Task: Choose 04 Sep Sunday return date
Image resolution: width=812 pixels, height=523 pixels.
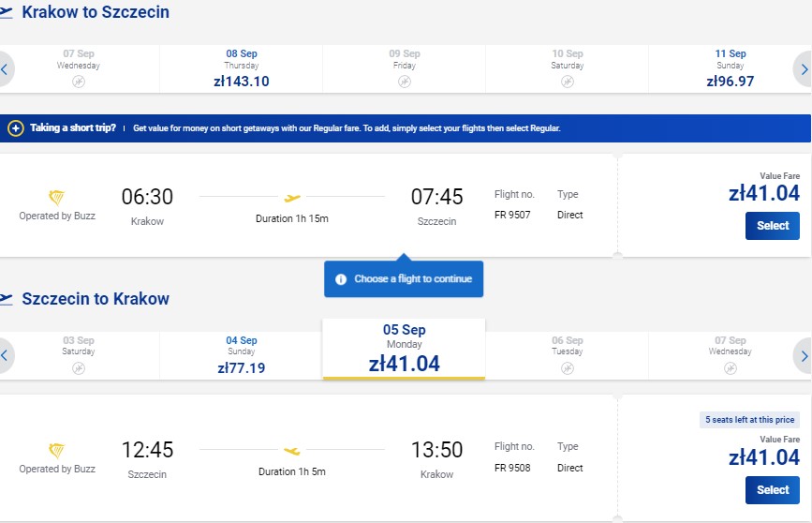Action: click(x=242, y=355)
